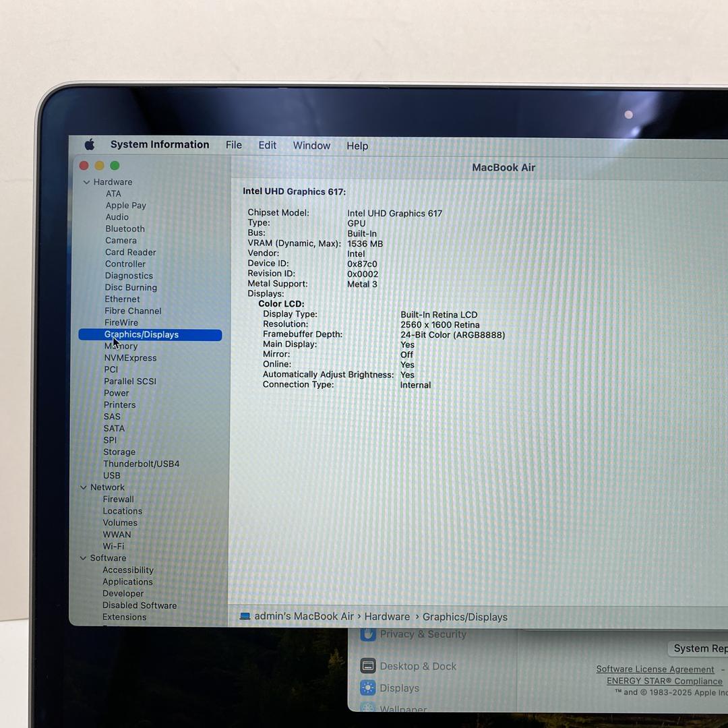Screen dimensions: 728x728
Task: Select SAS in the sidebar
Action: 112,417
